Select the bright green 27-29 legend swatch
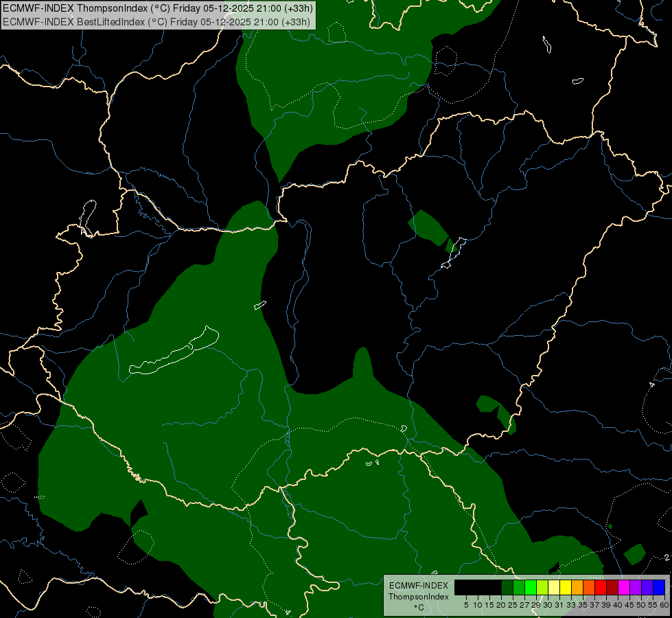Screen dimensions: 672x618 [x=531, y=587]
